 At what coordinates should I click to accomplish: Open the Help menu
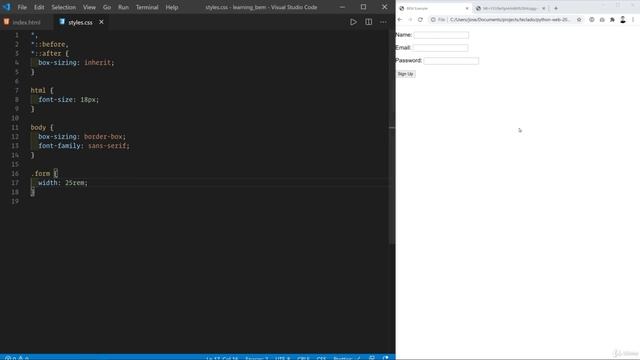(171, 7)
